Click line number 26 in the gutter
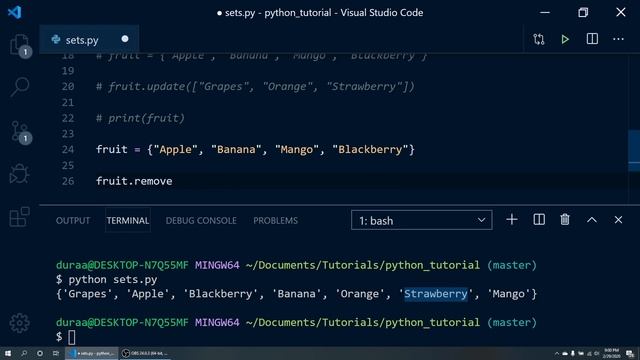This screenshot has height=360, width=640. [x=68, y=181]
